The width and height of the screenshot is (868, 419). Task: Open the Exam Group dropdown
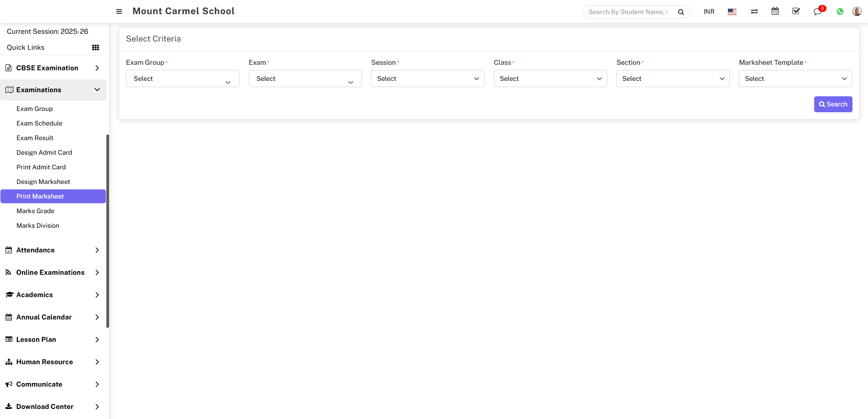tap(183, 79)
